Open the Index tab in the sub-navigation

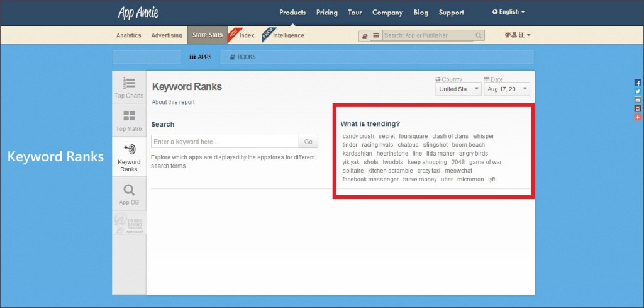click(x=247, y=35)
